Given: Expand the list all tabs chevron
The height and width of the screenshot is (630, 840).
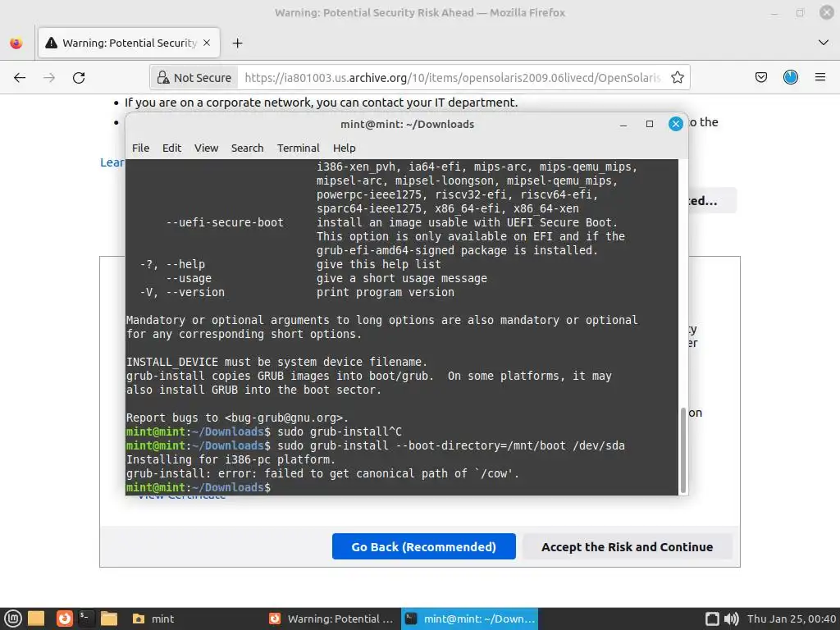Looking at the screenshot, I should click(x=824, y=43).
